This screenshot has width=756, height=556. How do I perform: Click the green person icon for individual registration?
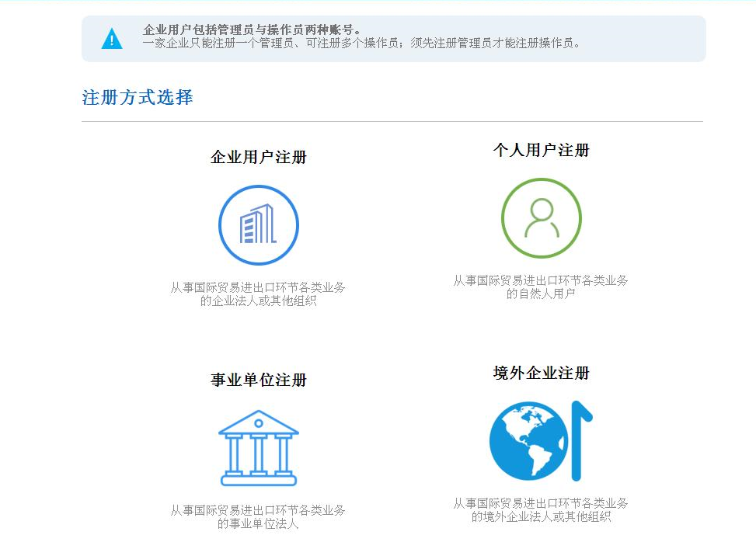[x=541, y=218]
